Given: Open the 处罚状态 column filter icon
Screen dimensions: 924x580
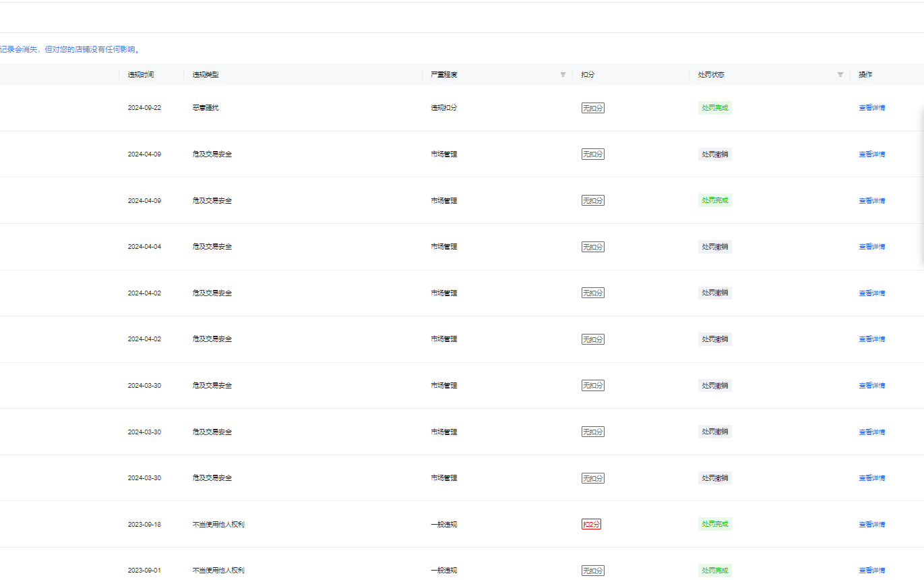Looking at the screenshot, I should (840, 75).
